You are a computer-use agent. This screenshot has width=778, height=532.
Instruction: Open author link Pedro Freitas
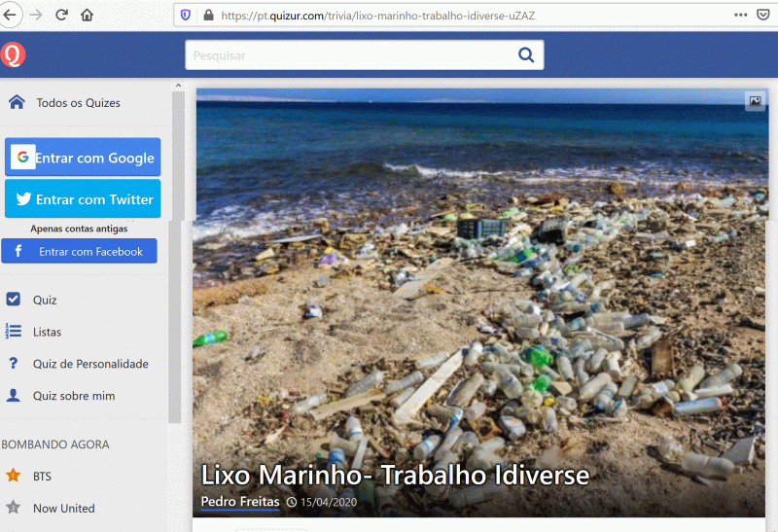click(240, 502)
